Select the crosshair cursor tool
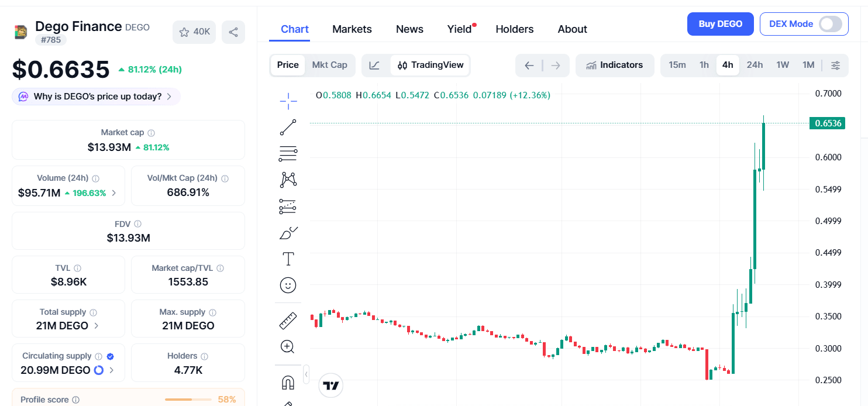 pyautogui.click(x=288, y=101)
